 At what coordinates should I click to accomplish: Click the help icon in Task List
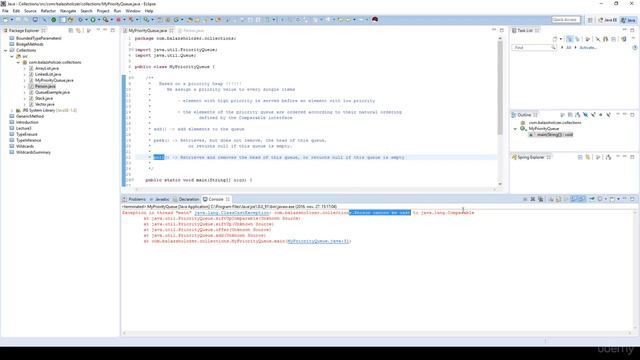(x=635, y=48)
